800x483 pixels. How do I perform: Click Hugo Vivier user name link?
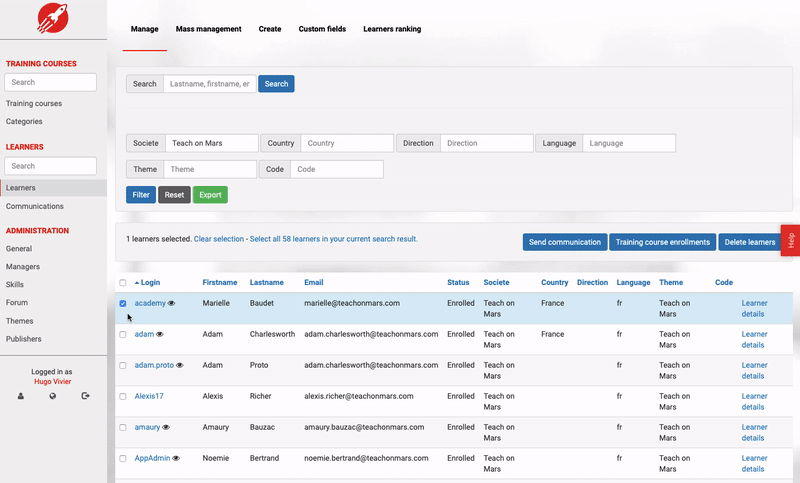click(53, 382)
